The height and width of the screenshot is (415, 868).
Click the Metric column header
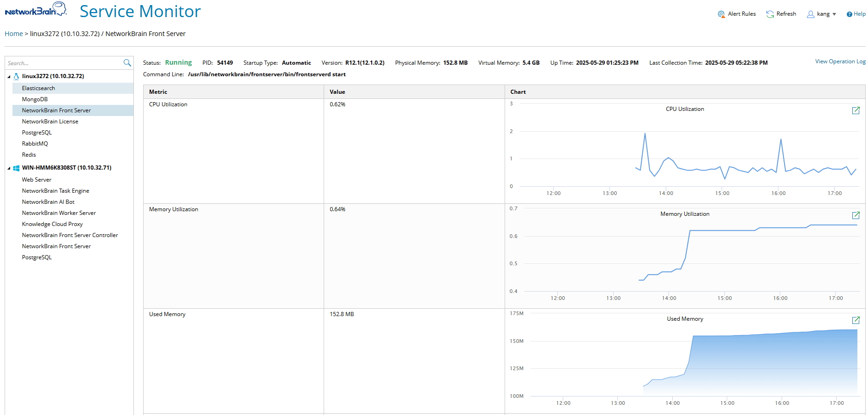tap(234, 92)
